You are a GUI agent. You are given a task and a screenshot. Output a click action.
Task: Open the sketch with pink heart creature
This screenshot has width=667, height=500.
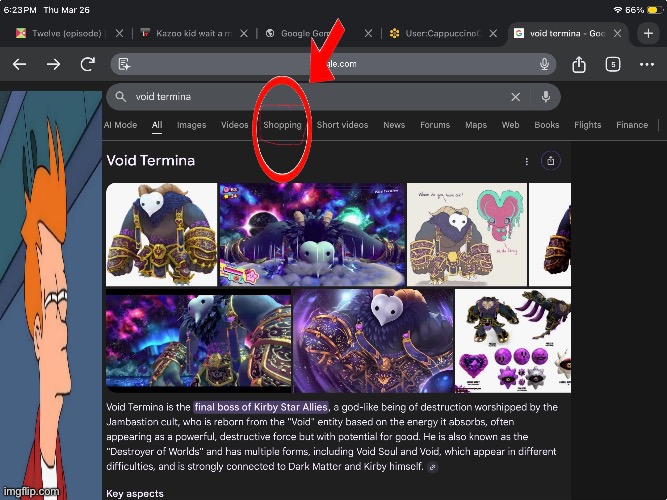click(x=467, y=234)
